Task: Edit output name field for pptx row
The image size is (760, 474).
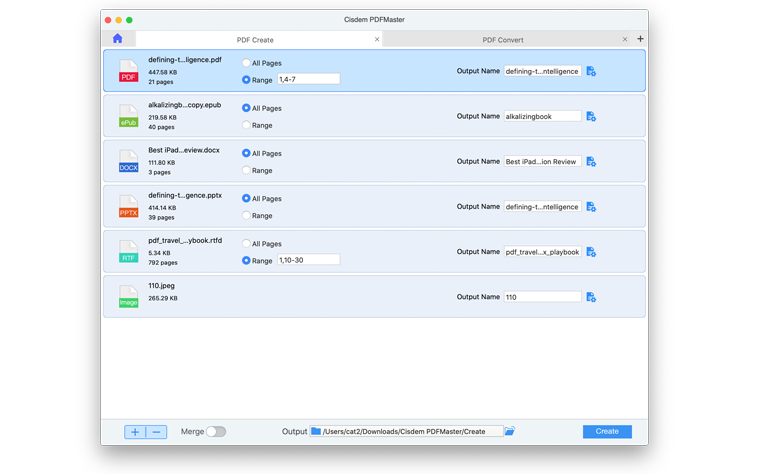Action: [542, 207]
